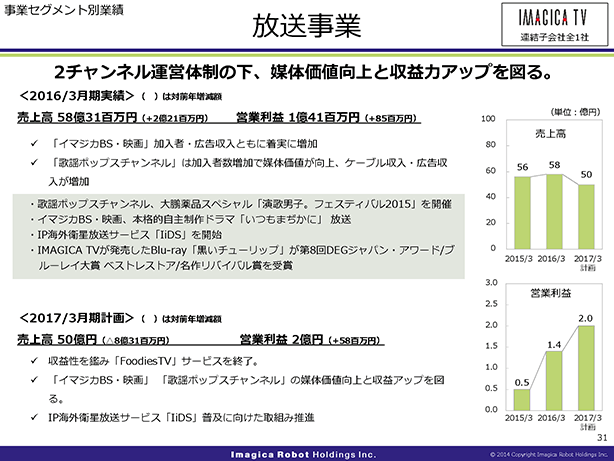Click the text 連結子会社全1社
Image resolution: width=614 pixels, height=461 pixels.
(554, 37)
